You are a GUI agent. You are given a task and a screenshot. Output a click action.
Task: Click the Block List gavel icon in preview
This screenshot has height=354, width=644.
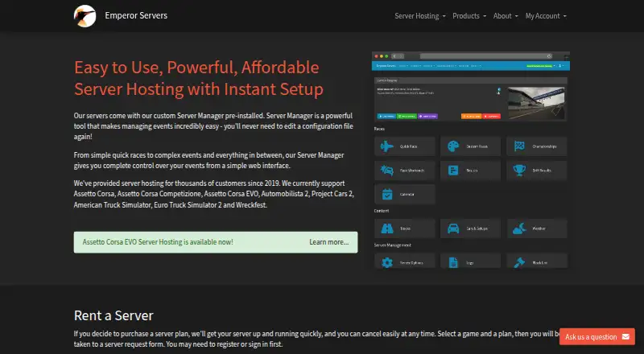519,262
